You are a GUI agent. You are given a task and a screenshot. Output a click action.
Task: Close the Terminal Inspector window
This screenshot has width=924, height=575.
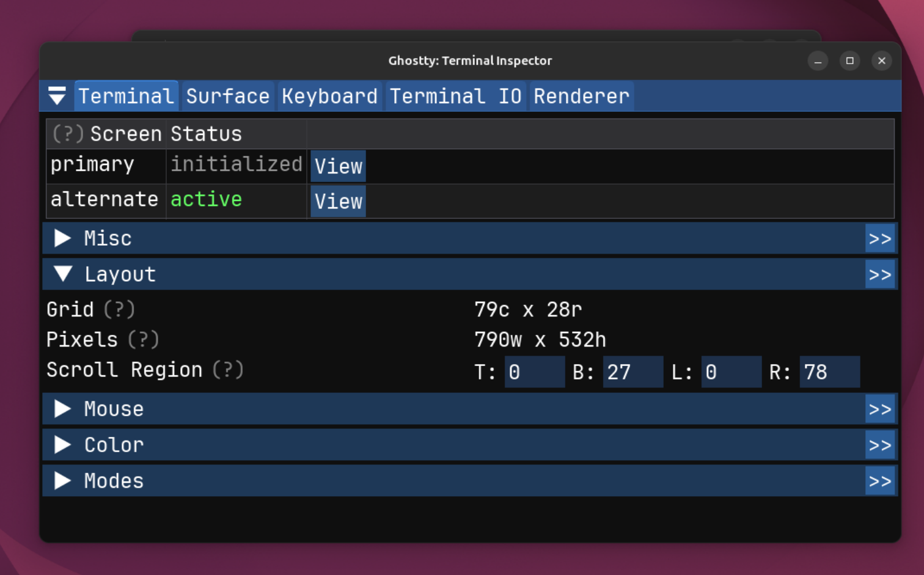click(881, 60)
